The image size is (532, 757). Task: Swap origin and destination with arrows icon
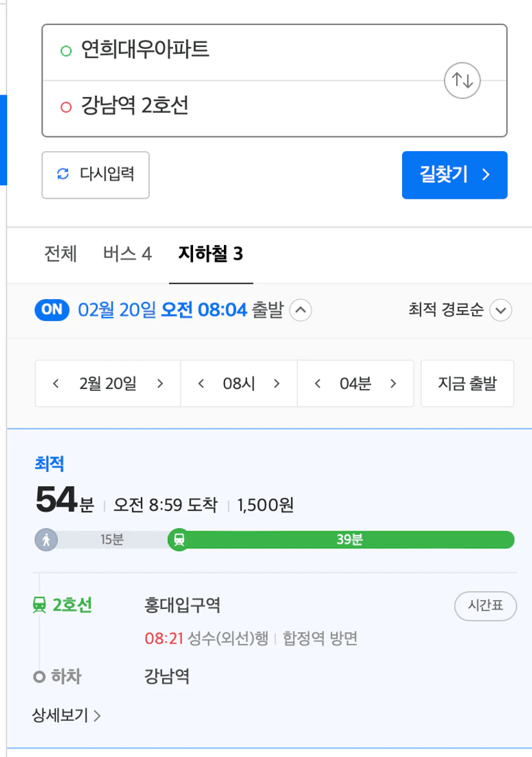point(462,80)
